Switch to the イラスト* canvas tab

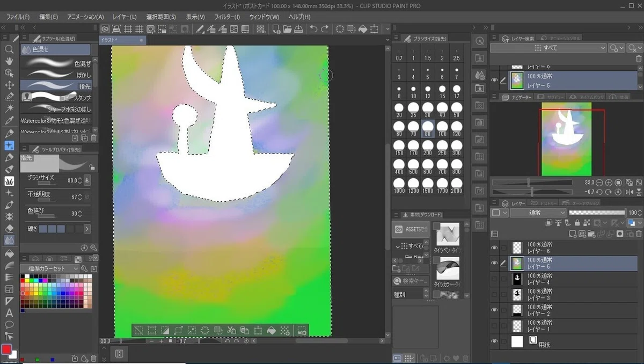(122, 40)
